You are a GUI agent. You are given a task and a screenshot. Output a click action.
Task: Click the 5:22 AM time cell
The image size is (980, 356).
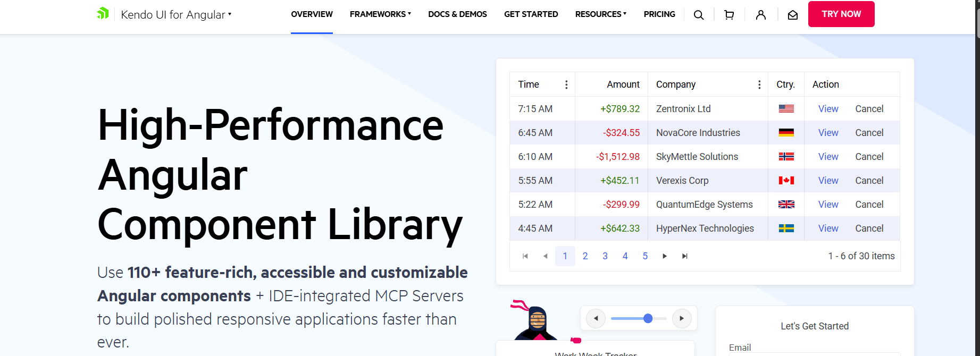542,205
